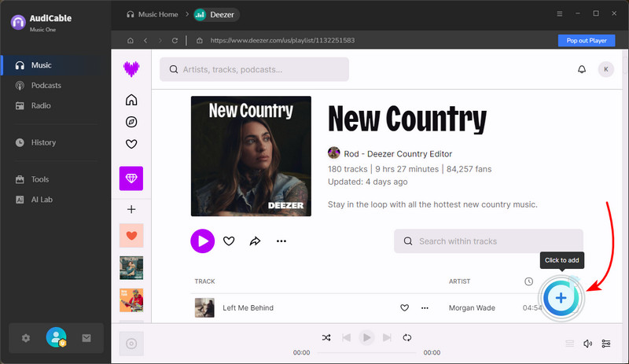Open the mail feedback icon
Screen dimensions: 629x364
coord(86,338)
